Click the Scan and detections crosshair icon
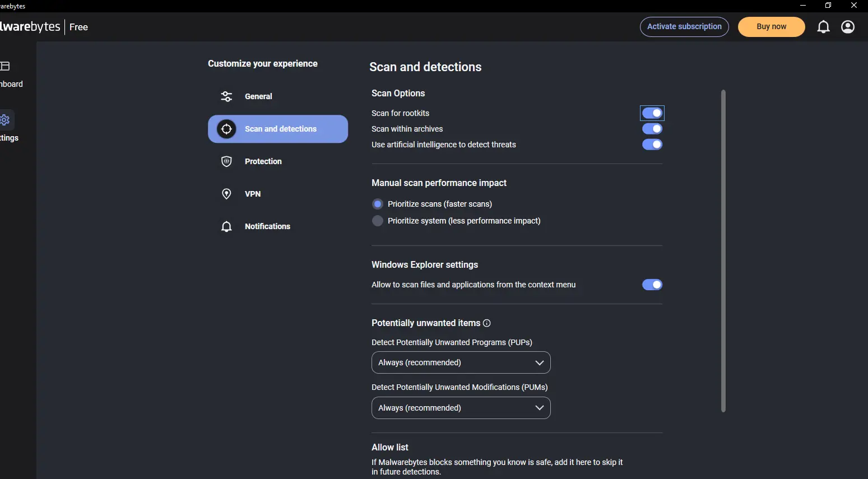 pos(226,129)
